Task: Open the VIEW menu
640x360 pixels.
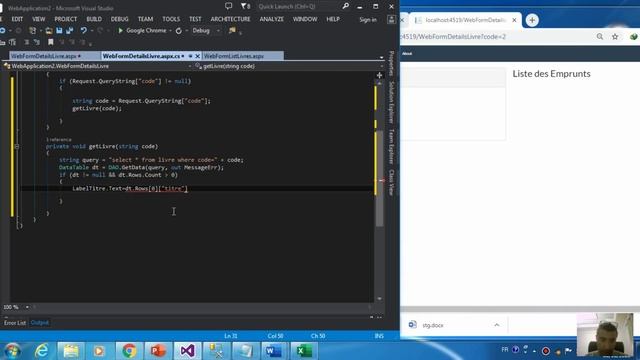Action: pos(39,19)
